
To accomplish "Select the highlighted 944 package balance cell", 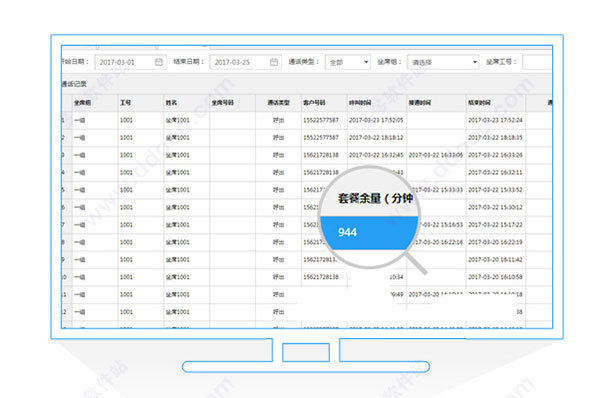I will 368,232.
